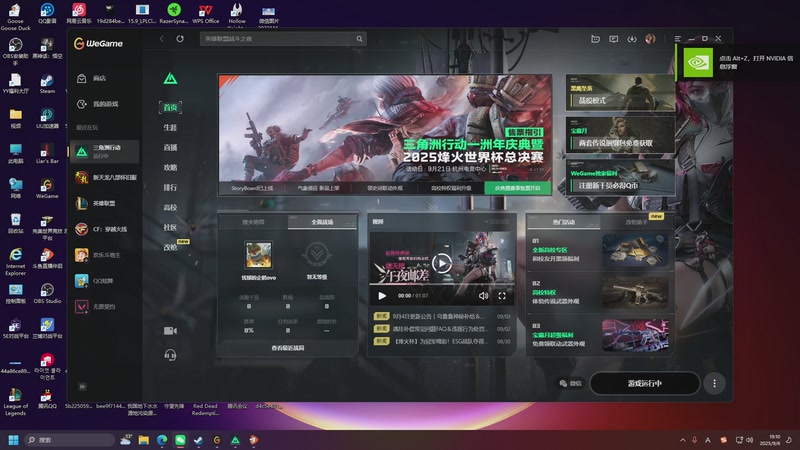The image size is (800, 450).
Task: Click the video recorder camera icon
Action: tap(170, 331)
